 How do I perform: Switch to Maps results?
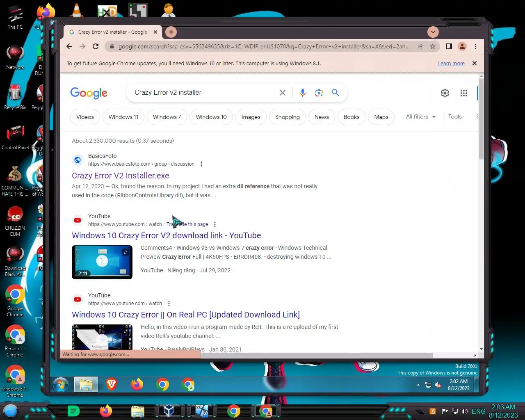[x=381, y=117]
